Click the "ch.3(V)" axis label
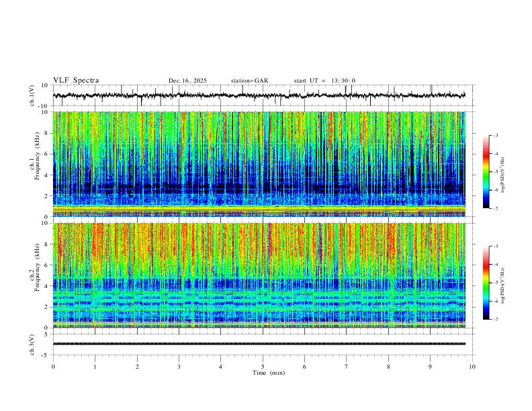 tap(32, 345)
